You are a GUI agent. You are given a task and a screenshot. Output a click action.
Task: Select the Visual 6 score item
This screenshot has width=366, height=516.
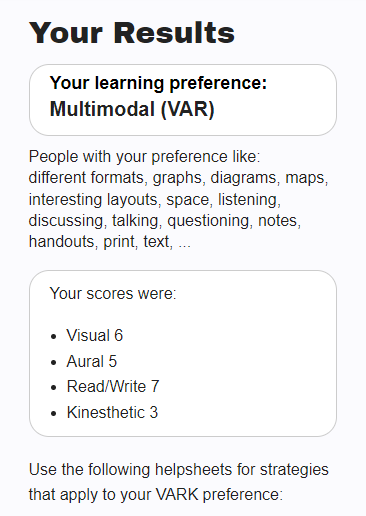95,335
